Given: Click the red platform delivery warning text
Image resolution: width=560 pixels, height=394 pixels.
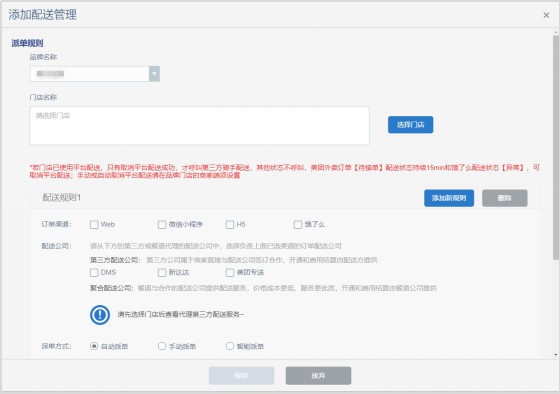Looking at the screenshot, I should (x=285, y=171).
